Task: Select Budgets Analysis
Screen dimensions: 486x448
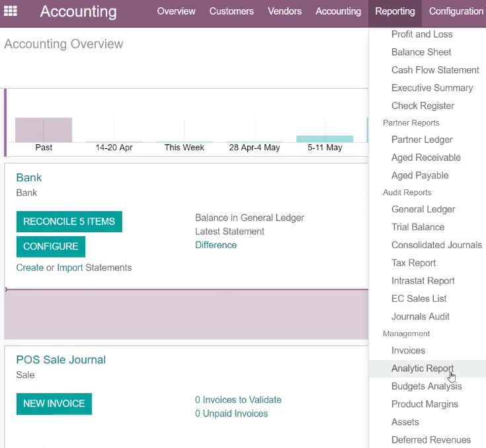Action: [426, 386]
